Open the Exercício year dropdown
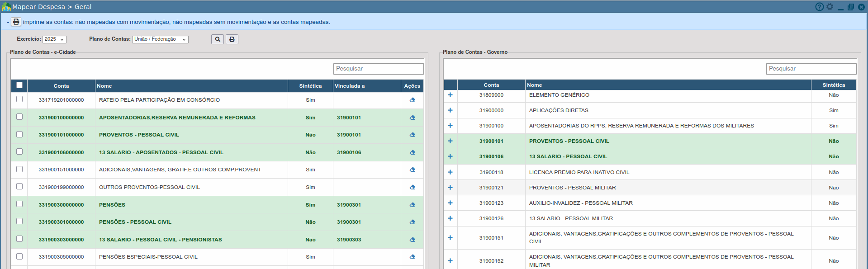The height and width of the screenshot is (269, 868). tap(54, 39)
